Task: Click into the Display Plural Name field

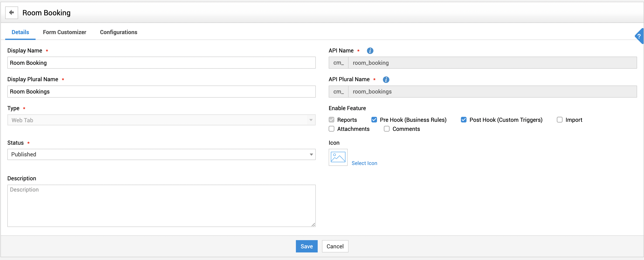Action: [x=161, y=92]
